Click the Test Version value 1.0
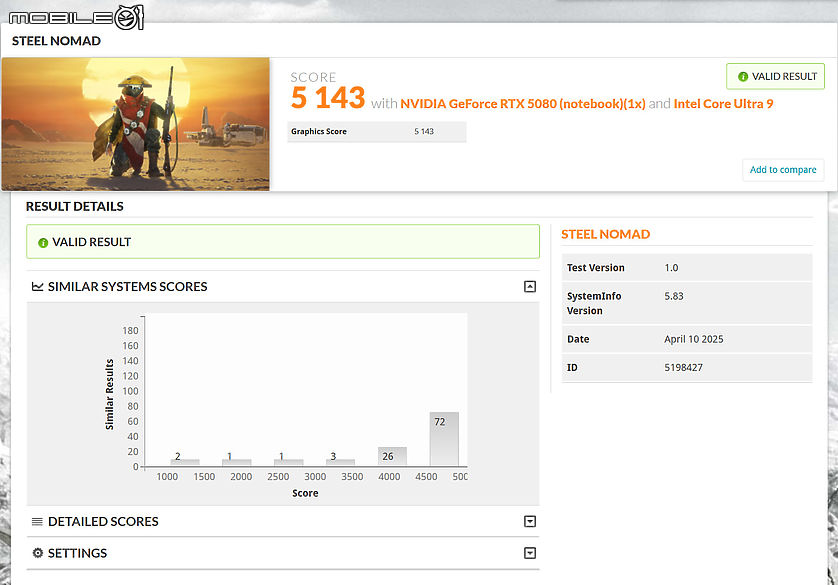The width and height of the screenshot is (838, 585). click(x=671, y=268)
